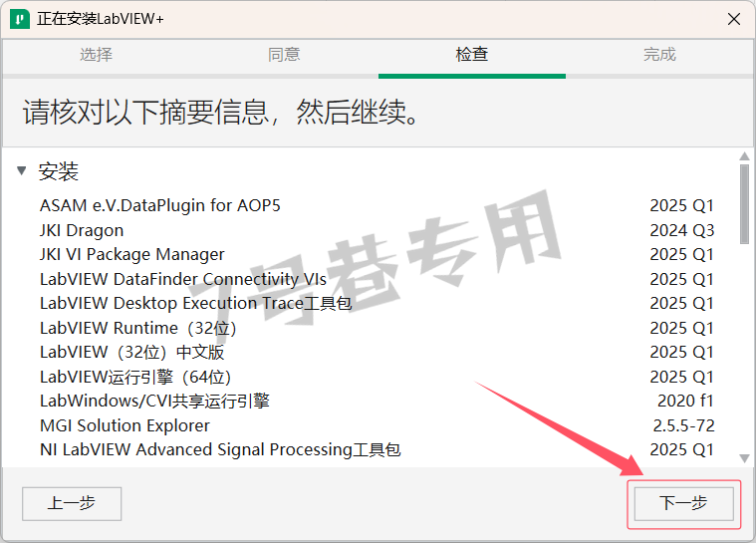The width and height of the screenshot is (756, 543).
Task: Click the vertical scrollbar thumb
Action: tap(744, 204)
